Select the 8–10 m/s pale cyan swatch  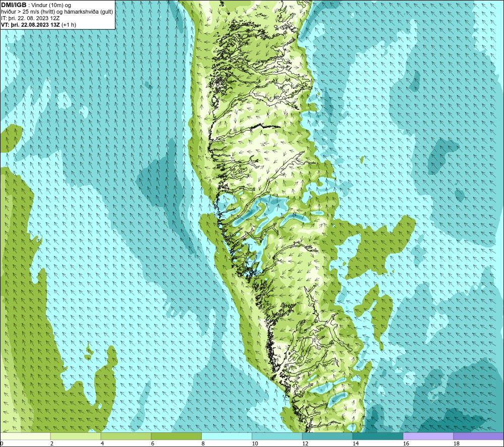point(227,436)
